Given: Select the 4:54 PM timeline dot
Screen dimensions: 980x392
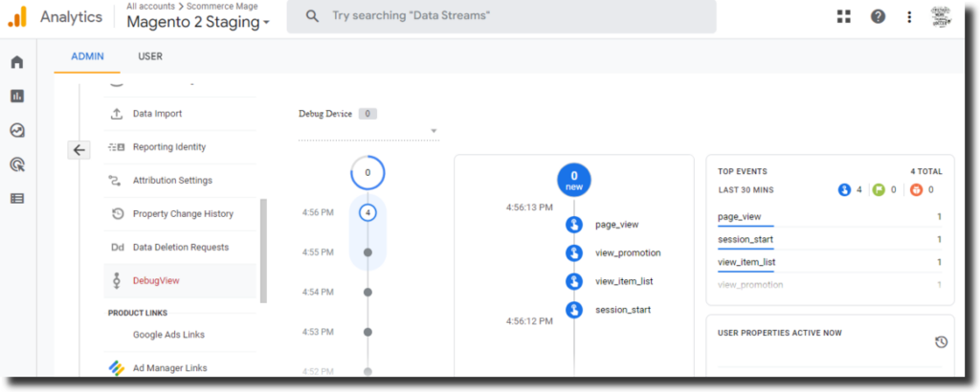Looking at the screenshot, I should coord(367,293).
